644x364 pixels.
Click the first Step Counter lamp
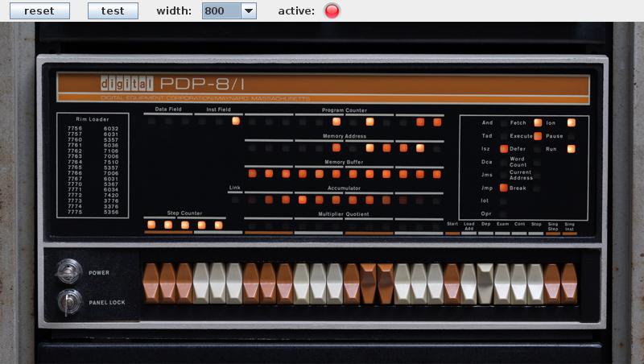click(x=151, y=225)
